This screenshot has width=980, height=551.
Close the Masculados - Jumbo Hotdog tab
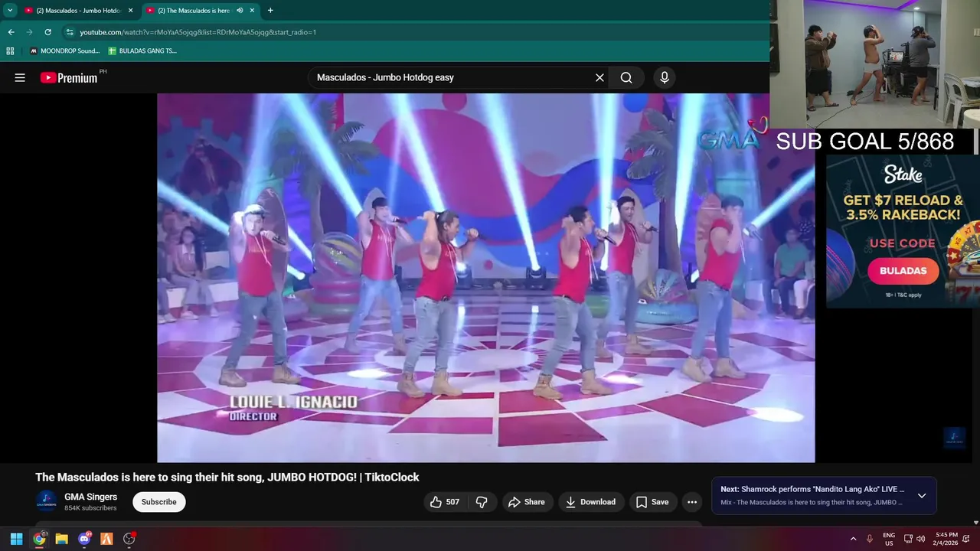pos(131,11)
